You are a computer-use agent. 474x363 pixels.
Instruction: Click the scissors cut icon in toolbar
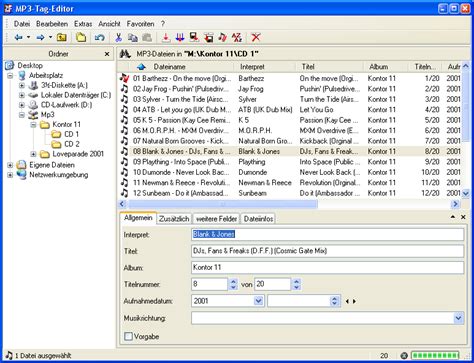click(x=118, y=37)
